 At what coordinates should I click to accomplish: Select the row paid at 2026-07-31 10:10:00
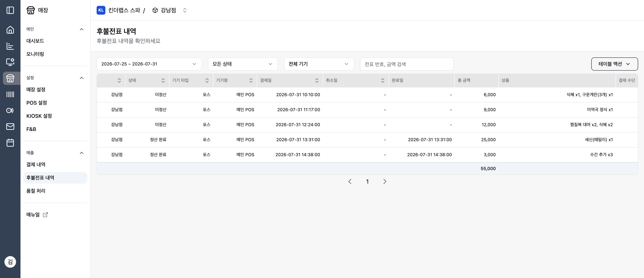367,95
